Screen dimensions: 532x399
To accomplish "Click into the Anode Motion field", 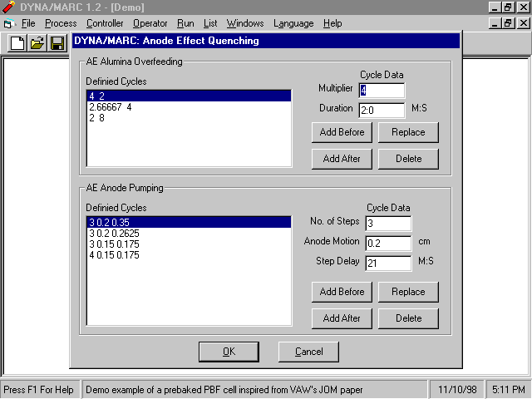I will click(x=388, y=244).
